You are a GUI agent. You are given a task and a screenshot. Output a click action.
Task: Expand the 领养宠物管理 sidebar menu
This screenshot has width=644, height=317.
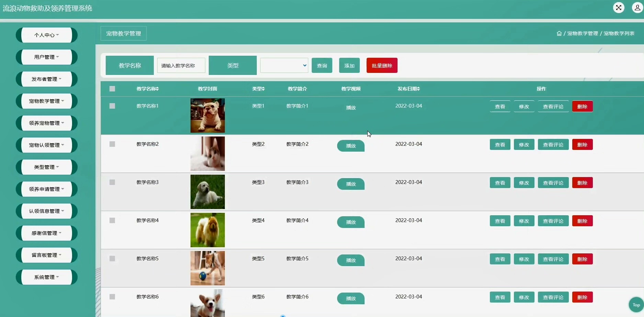[46, 123]
